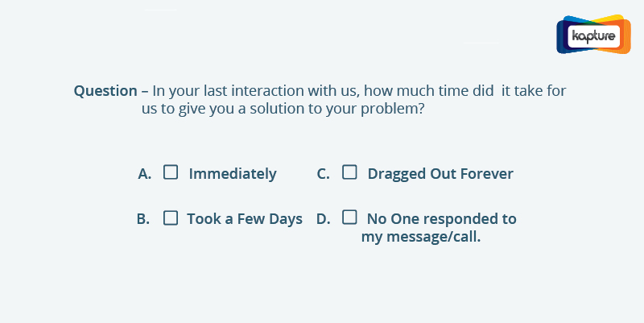The height and width of the screenshot is (323, 644).
Task: Select the Dragged Out Forever checkbox
Action: pos(349,172)
